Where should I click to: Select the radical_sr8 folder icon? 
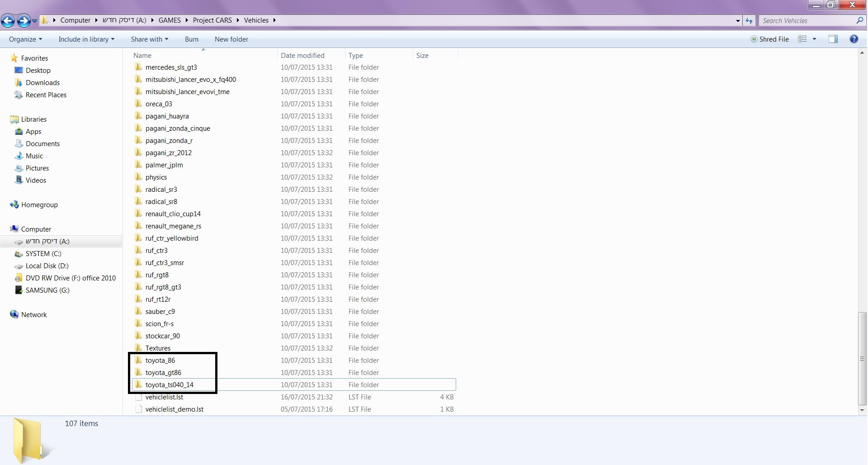tap(138, 201)
